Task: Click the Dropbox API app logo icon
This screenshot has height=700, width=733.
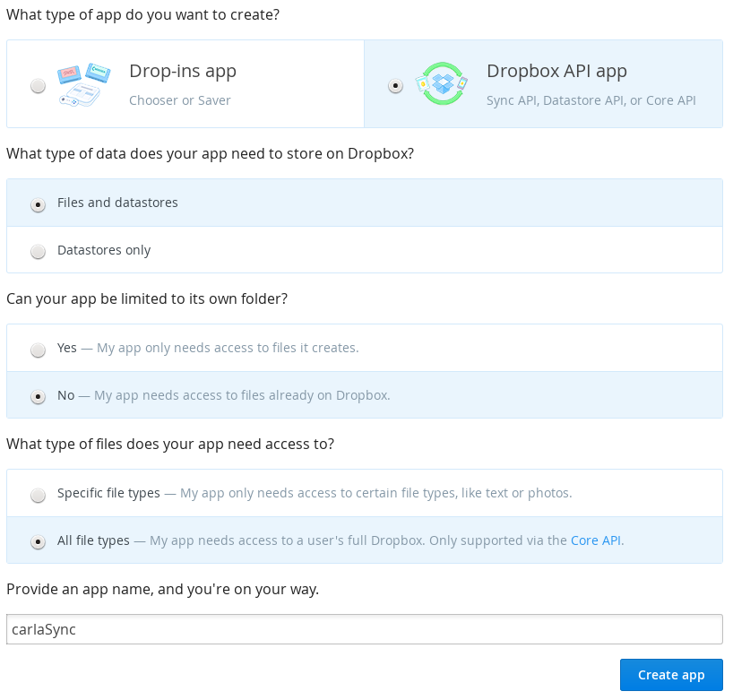Action: (x=442, y=83)
